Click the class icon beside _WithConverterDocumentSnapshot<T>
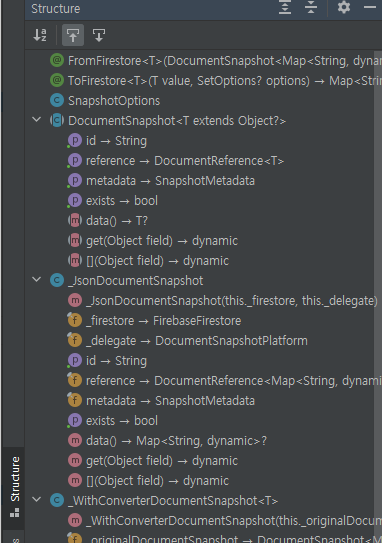The height and width of the screenshot is (543, 382). [x=57, y=500]
